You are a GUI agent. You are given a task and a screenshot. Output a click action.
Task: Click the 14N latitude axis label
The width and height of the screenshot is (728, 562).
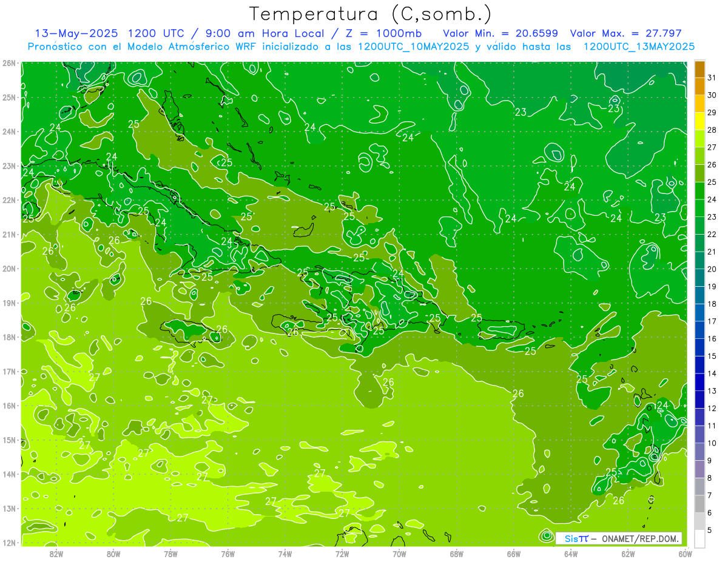(x=8, y=474)
